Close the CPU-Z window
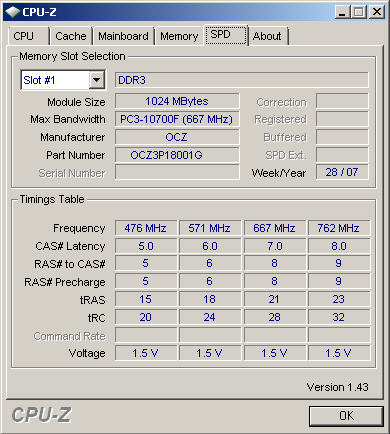This screenshot has height=434, width=390. click(377, 12)
